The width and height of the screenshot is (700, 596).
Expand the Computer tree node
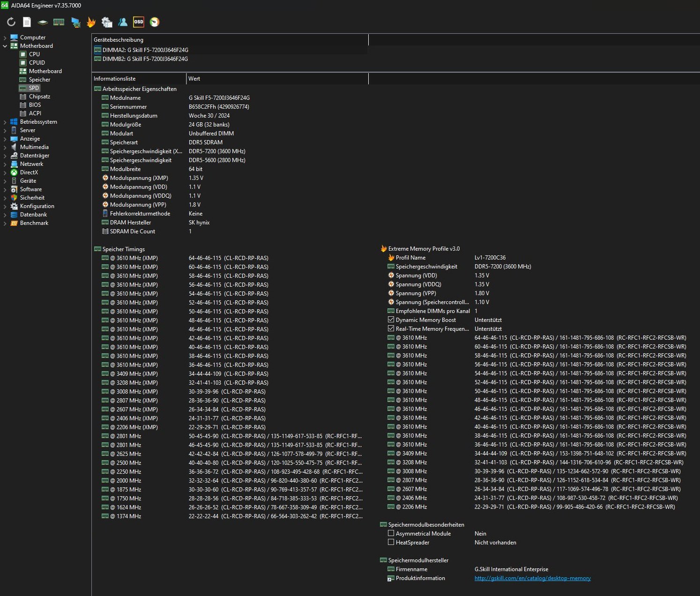[x=5, y=37]
